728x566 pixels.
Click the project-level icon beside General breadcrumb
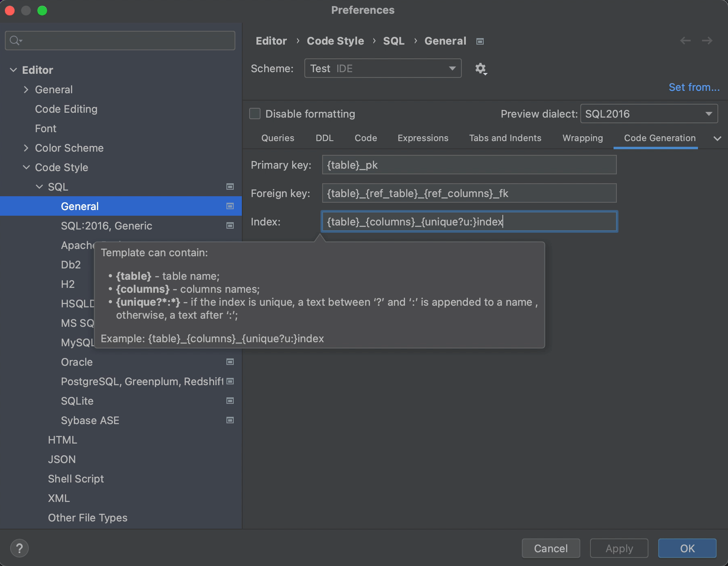click(x=480, y=41)
